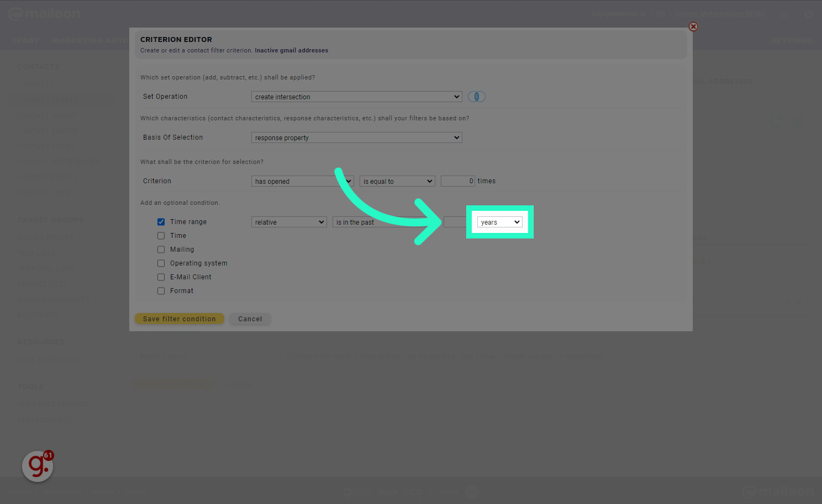Select ADDRESSCHECK in the sidebar
Viewport: 822px width, 504px height.
pyautogui.click(x=44, y=420)
